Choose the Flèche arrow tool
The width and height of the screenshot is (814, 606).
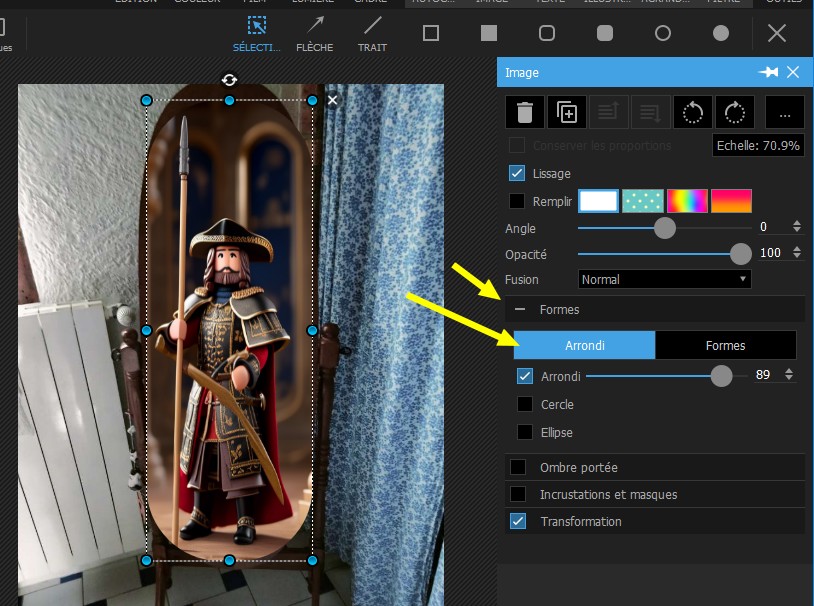315,34
